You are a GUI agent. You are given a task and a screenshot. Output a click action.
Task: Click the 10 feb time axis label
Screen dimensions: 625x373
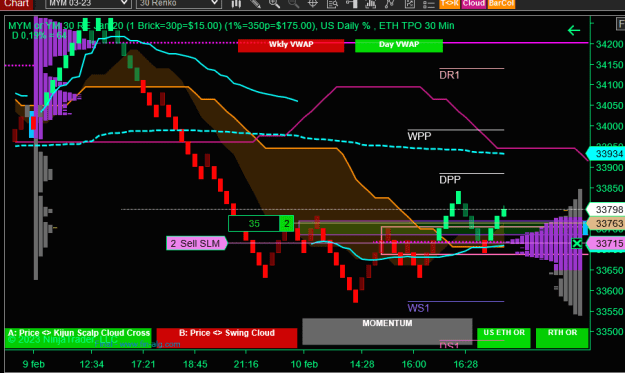click(304, 364)
